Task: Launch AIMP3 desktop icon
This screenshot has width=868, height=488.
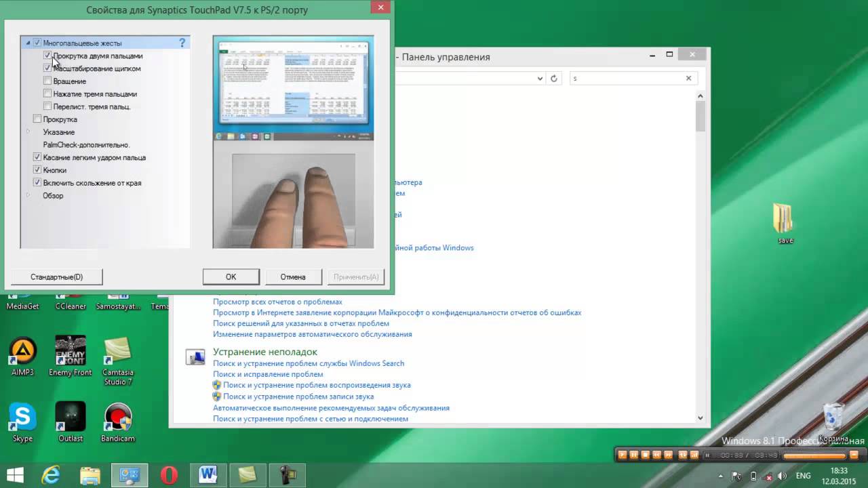Action: [x=22, y=351]
